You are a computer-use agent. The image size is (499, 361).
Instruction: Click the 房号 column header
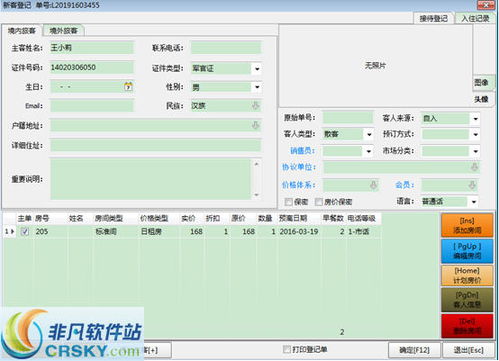42,218
